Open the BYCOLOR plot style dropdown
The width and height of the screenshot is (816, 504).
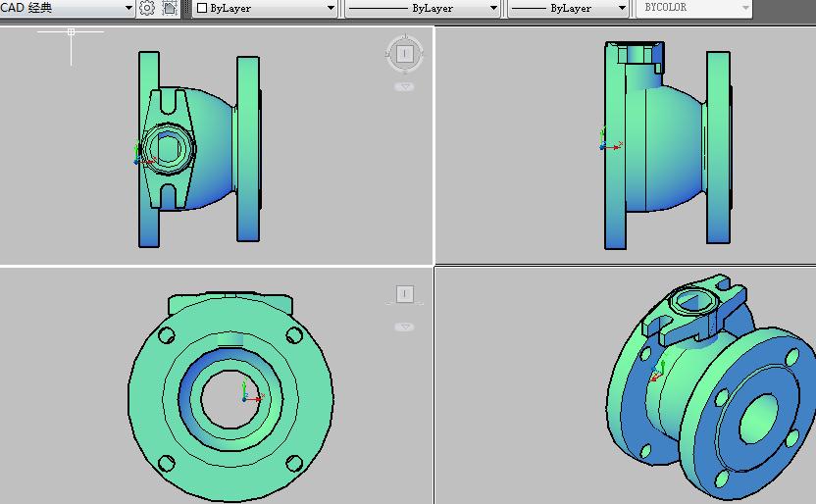[694, 8]
